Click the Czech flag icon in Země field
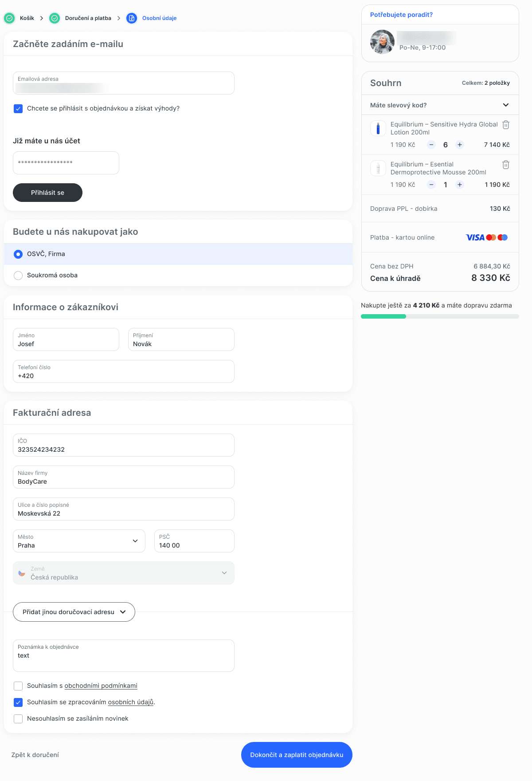The height and width of the screenshot is (781, 532). (22, 573)
